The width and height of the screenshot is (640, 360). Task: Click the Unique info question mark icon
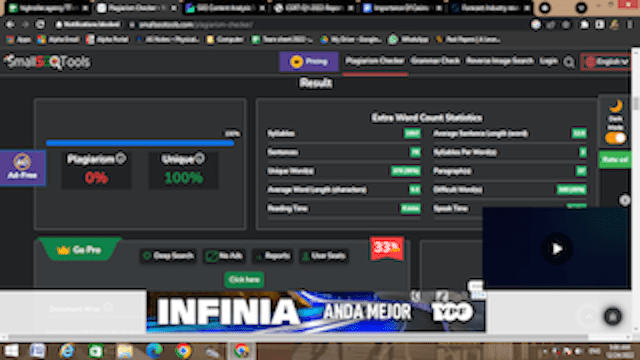tap(199, 158)
